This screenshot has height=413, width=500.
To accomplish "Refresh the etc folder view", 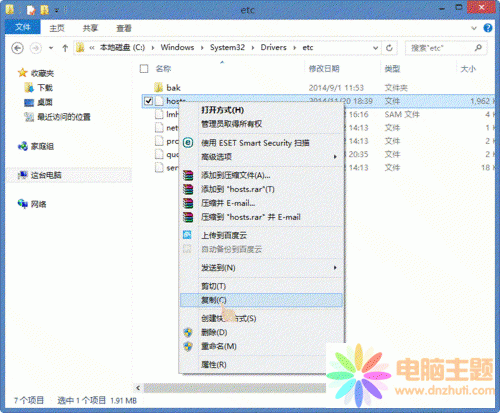I will (x=389, y=48).
